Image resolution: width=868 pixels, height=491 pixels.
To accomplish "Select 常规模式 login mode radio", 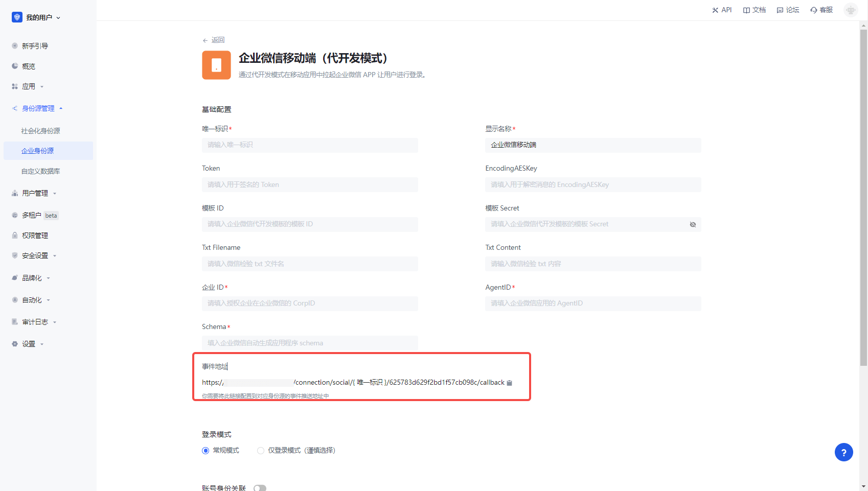I will coord(205,451).
